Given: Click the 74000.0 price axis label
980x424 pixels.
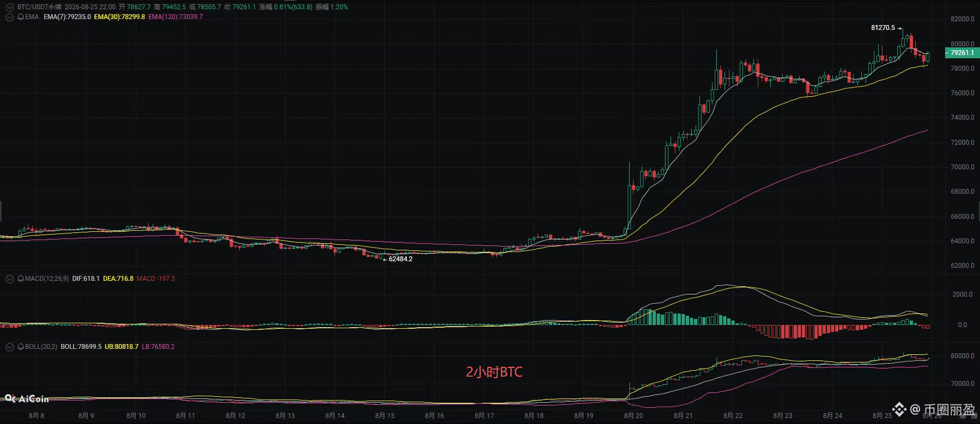Looking at the screenshot, I should (963, 118).
